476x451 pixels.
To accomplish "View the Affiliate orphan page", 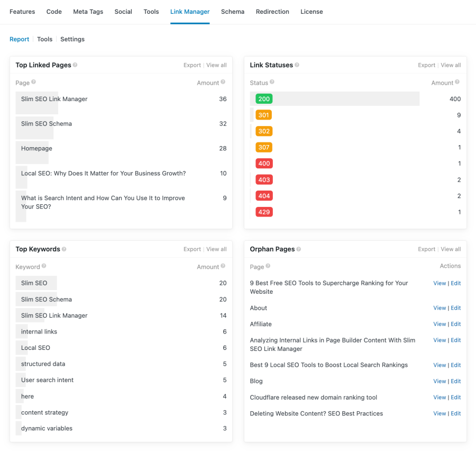I will (440, 324).
